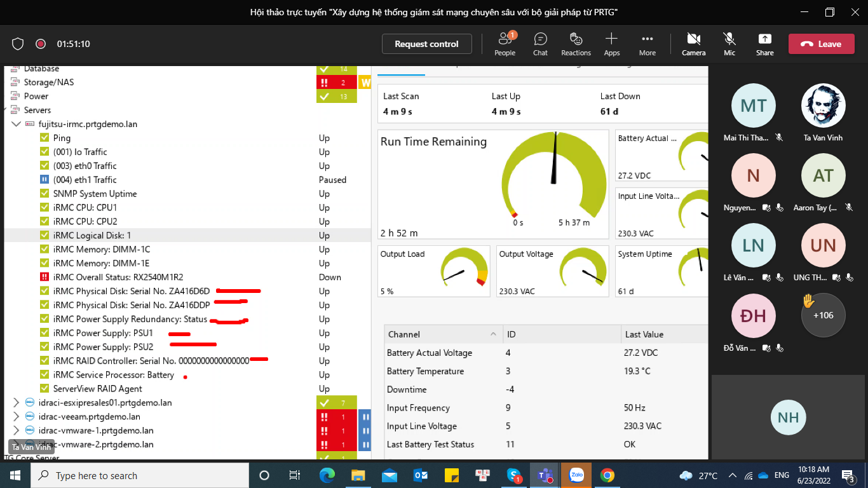The width and height of the screenshot is (868, 488).
Task: Open the Mail app from the taskbar
Action: (390, 475)
